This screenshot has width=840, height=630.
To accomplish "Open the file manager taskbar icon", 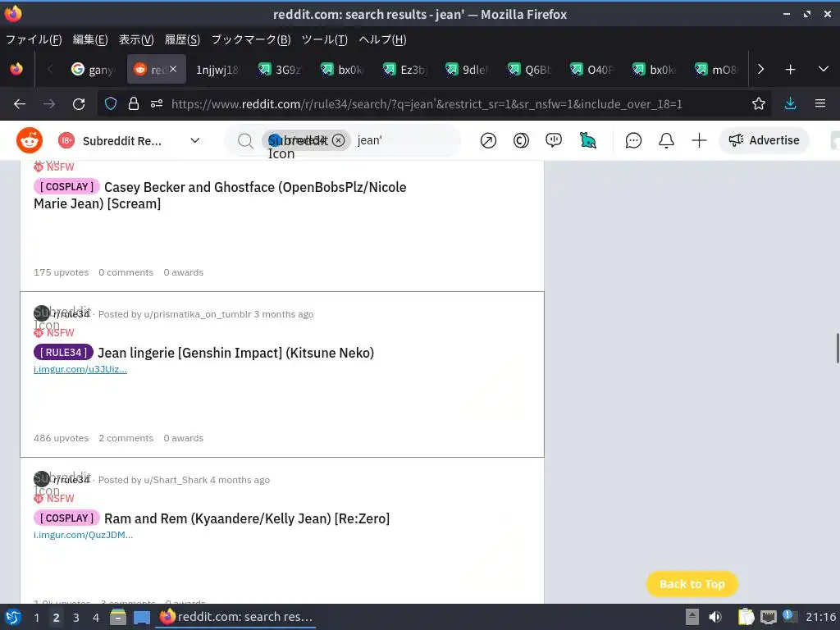I will click(118, 617).
